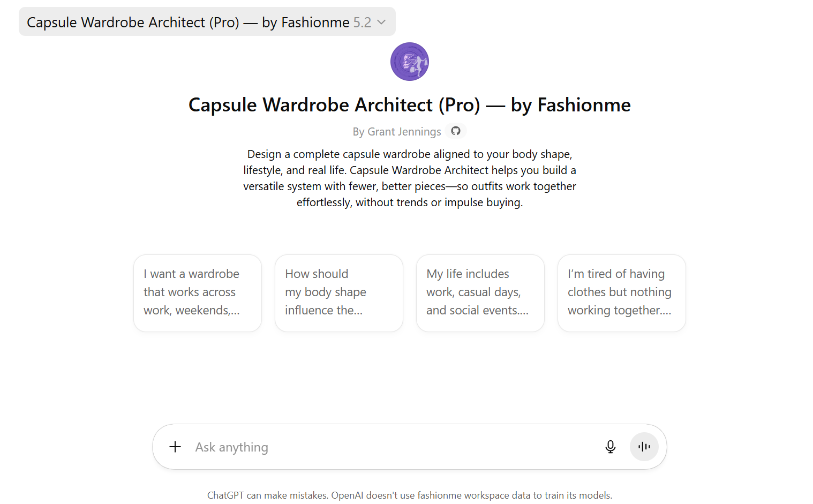813x504 pixels.
Task: Choose 'My life includes work, casual days' prompt
Action: click(x=480, y=293)
